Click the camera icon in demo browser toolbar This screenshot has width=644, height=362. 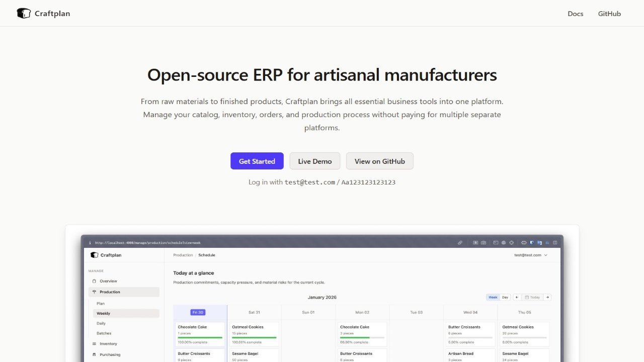[484, 243]
